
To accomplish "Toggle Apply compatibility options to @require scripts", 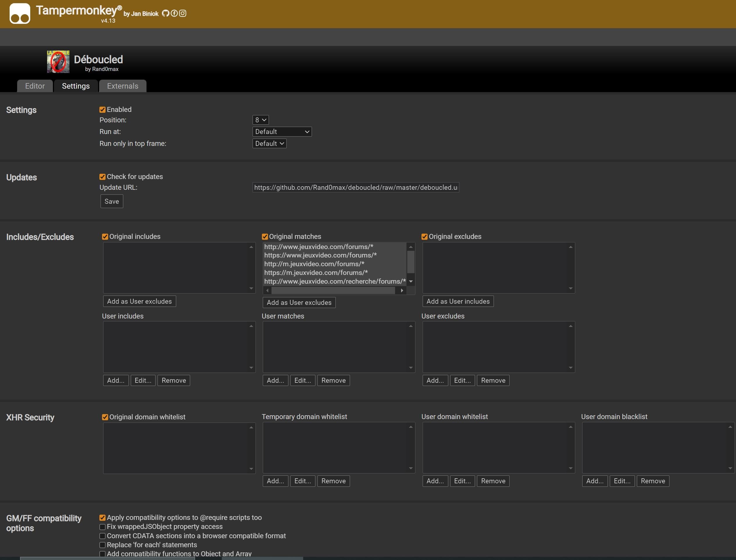I will point(102,518).
